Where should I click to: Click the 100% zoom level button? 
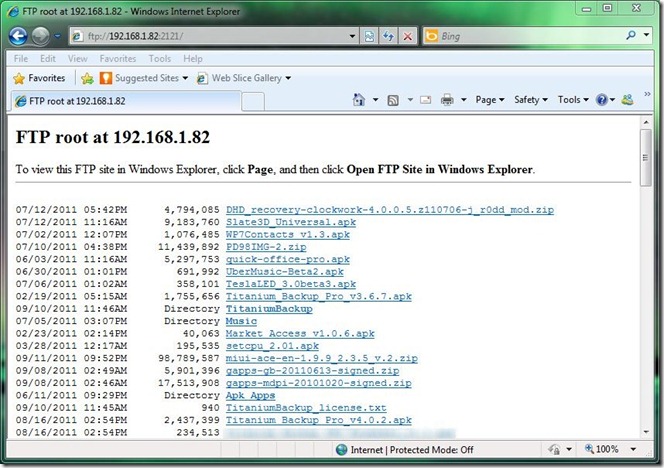click(602, 449)
